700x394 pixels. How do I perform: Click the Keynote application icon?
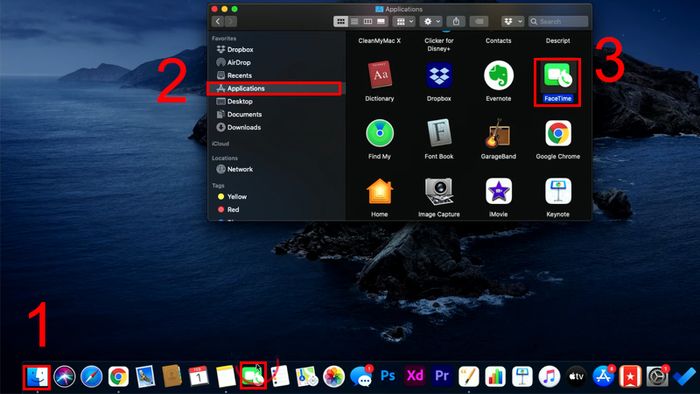558,191
